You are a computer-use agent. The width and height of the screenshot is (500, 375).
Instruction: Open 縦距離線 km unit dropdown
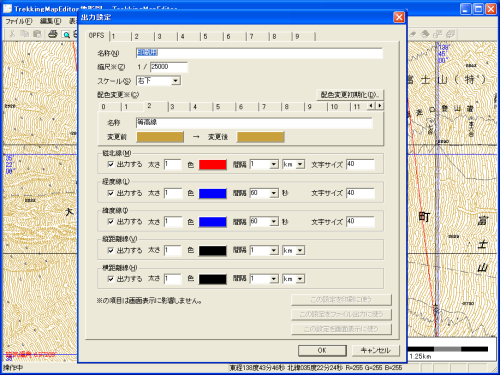click(300, 250)
